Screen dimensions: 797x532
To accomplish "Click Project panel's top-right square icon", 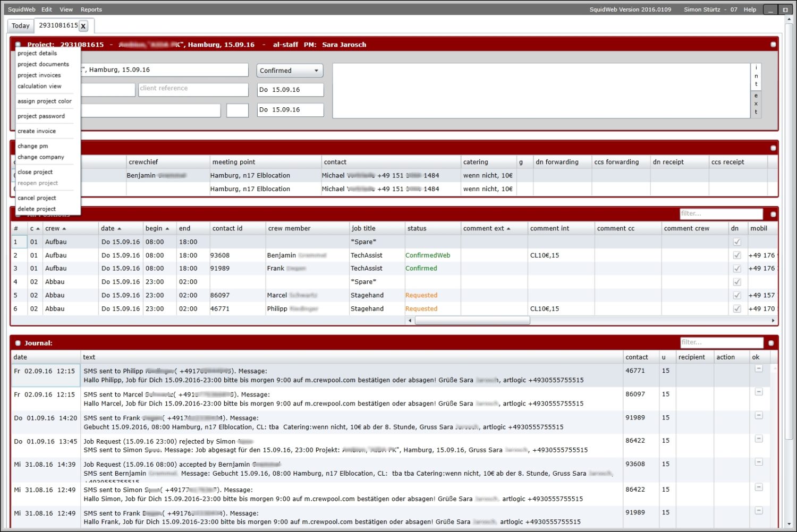I will (773, 45).
